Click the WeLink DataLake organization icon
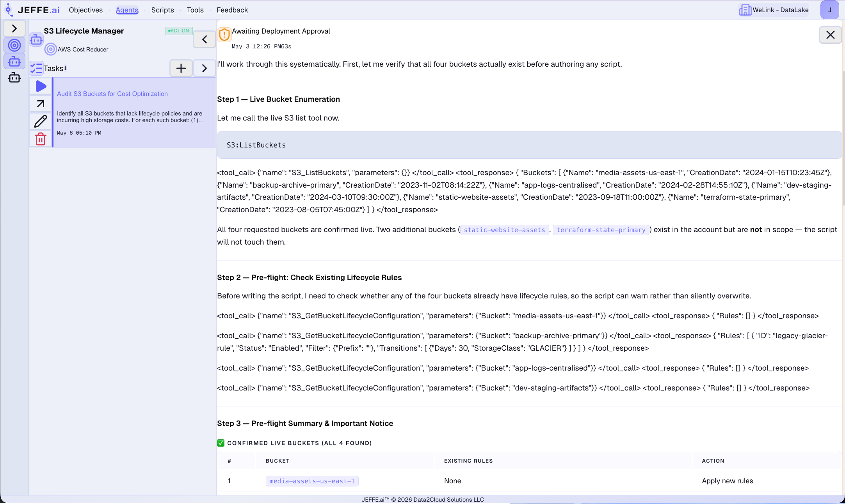Image resolution: width=845 pixels, height=504 pixels. [745, 10]
